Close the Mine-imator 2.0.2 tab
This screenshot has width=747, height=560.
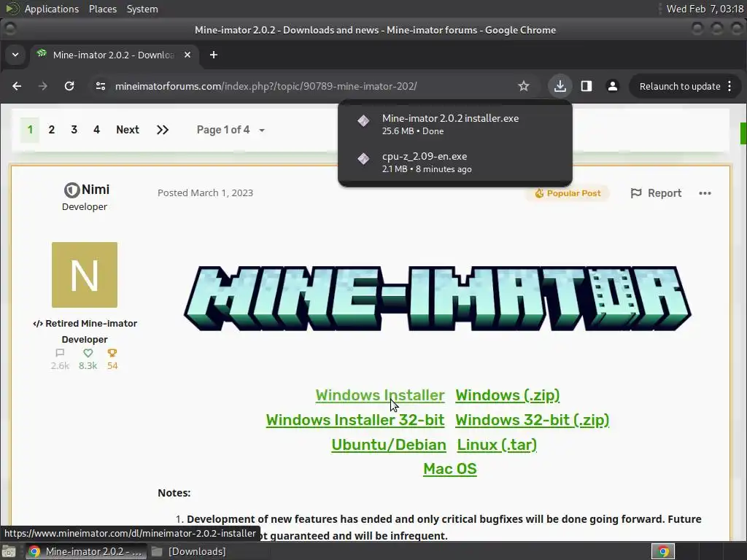(187, 55)
